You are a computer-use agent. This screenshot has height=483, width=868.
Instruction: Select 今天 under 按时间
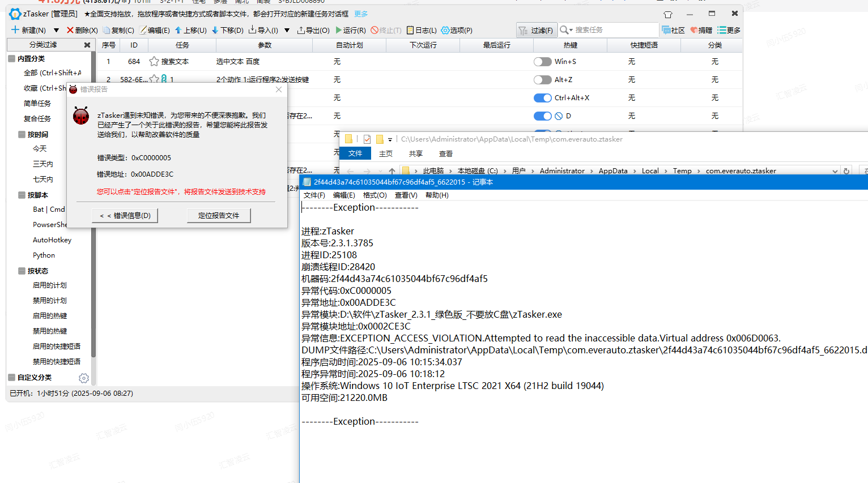coord(40,149)
